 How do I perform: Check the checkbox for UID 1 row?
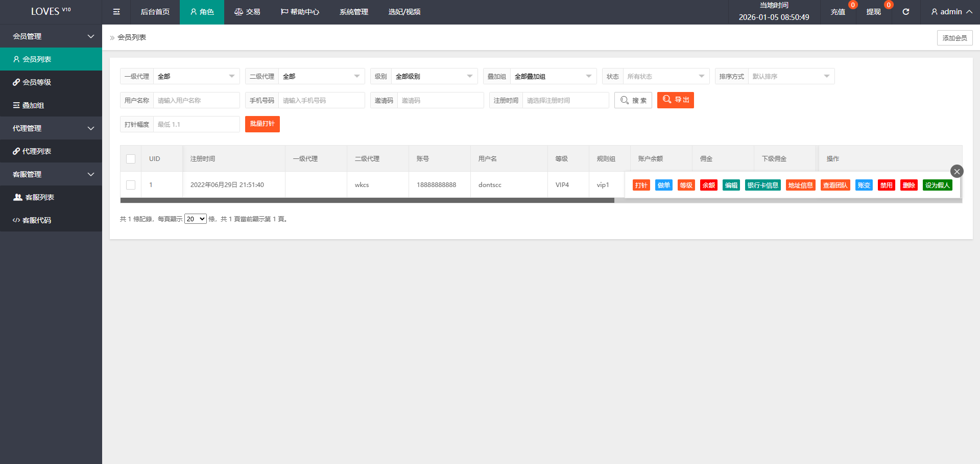[131, 185]
